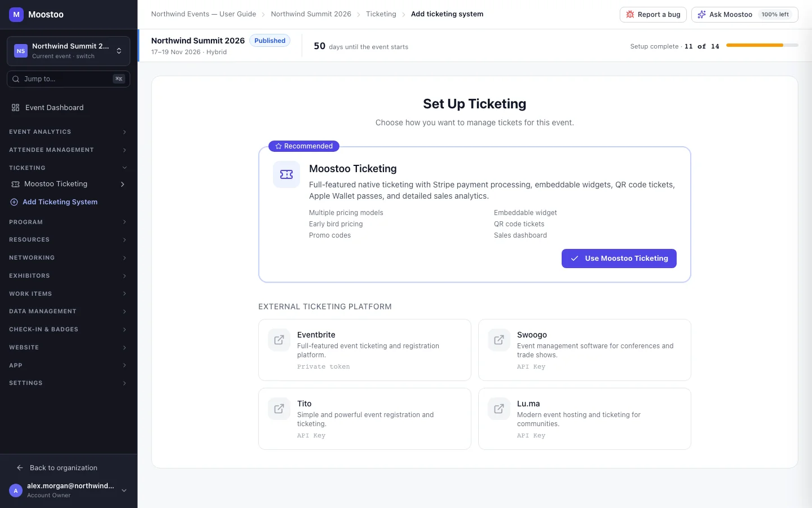Click Back to organization link

point(69,467)
